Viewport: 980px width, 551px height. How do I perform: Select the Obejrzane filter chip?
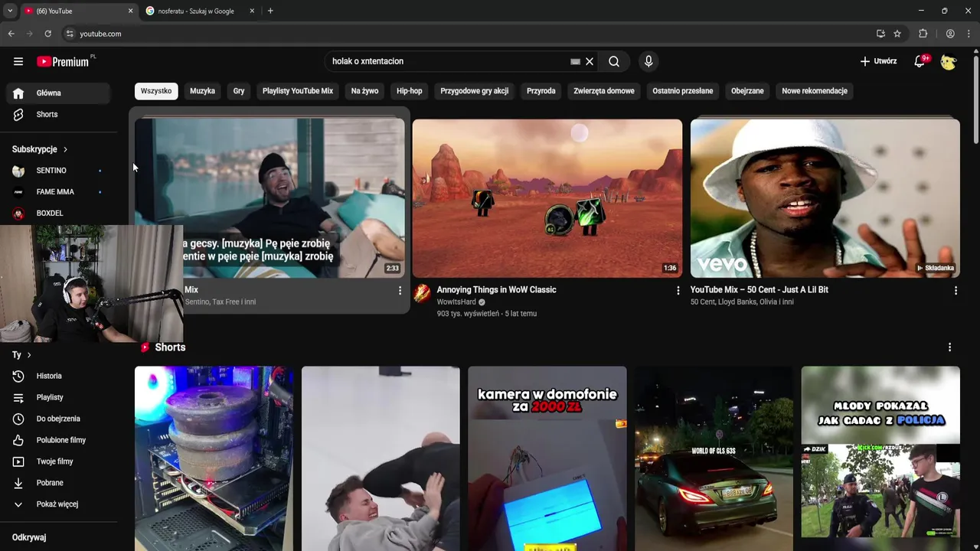point(747,91)
